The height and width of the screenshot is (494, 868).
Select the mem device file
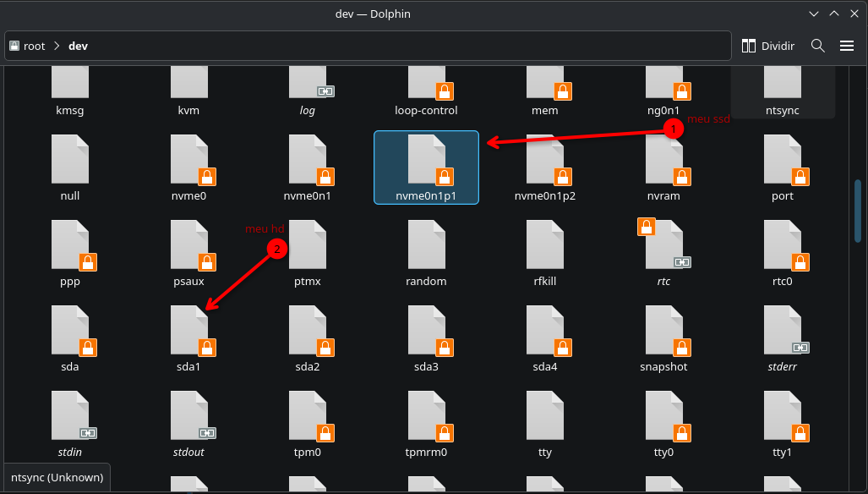[544, 91]
